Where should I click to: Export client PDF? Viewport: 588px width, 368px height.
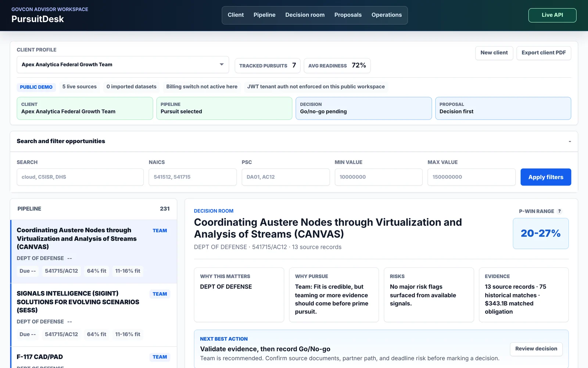click(544, 53)
